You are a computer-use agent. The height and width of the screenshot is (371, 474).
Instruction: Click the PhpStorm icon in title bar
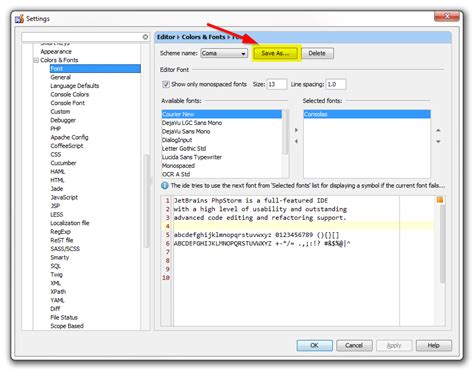pyautogui.click(x=19, y=19)
